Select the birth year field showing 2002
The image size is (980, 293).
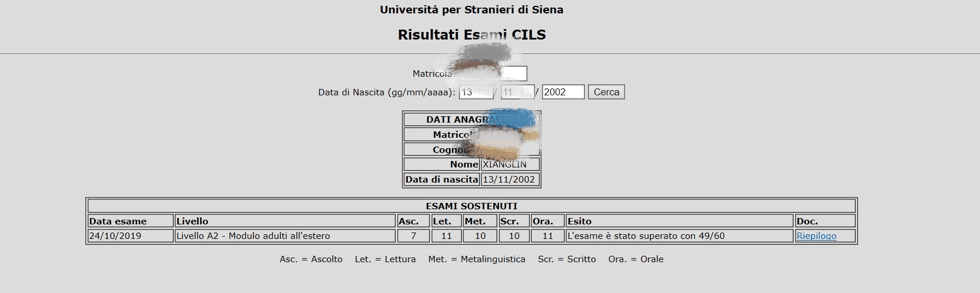pos(563,92)
